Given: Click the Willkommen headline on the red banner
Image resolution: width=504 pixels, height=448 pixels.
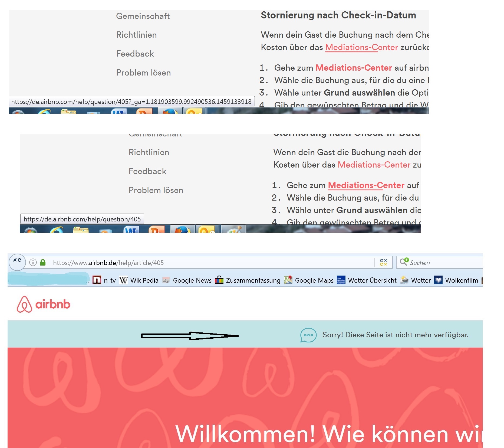Looking at the screenshot, I should coord(327,434).
